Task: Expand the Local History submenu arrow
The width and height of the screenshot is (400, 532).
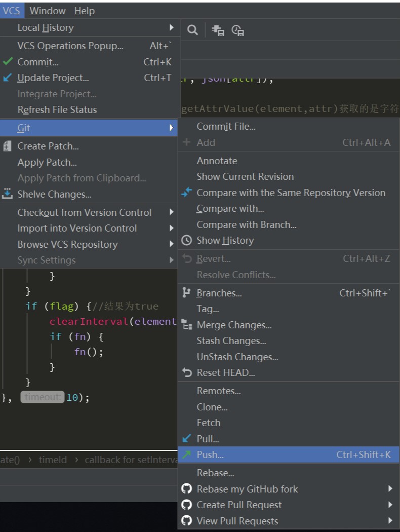Action: (172, 27)
